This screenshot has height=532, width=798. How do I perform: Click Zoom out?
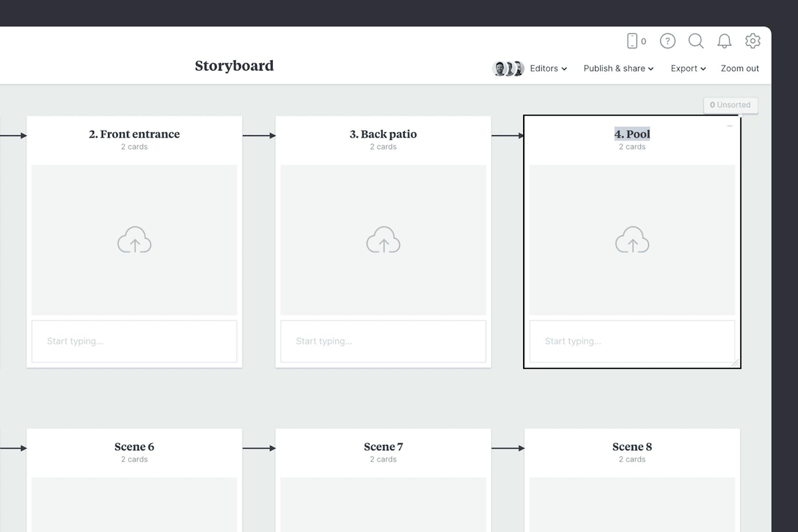click(x=739, y=68)
